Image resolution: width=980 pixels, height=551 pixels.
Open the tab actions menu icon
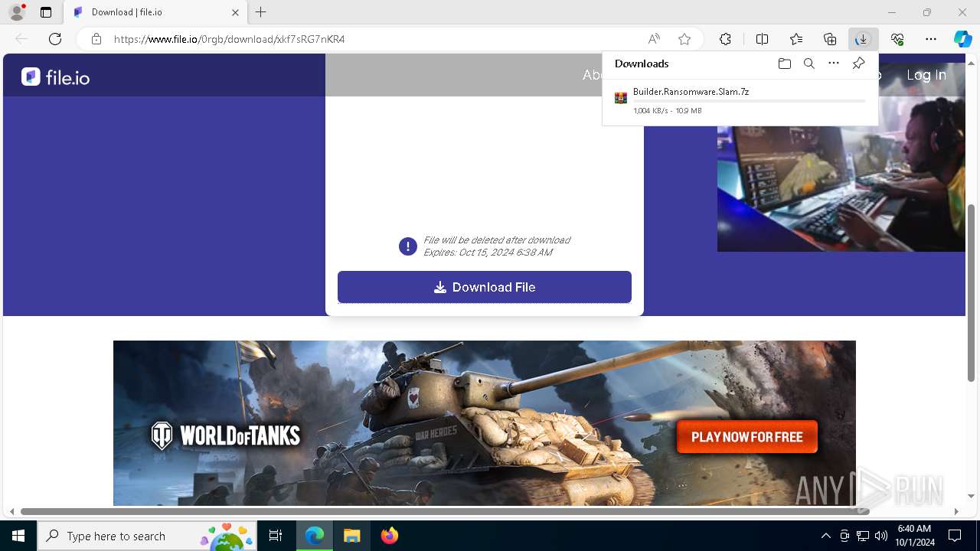46,12
